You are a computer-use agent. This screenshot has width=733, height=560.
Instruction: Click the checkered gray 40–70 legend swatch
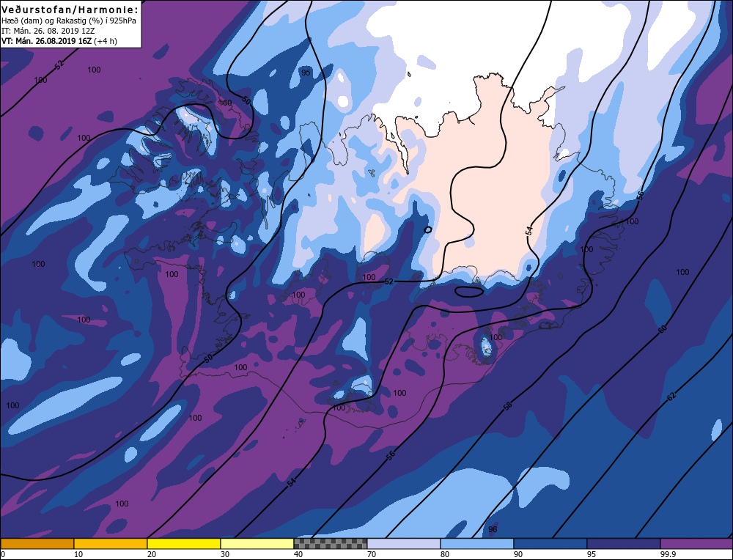point(330,544)
